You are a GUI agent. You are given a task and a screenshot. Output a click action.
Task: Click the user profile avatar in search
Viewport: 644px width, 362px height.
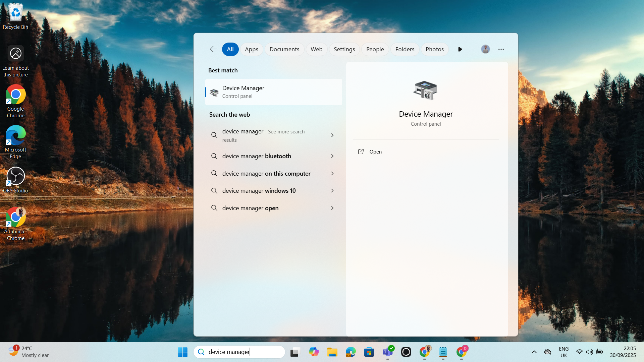tap(485, 49)
